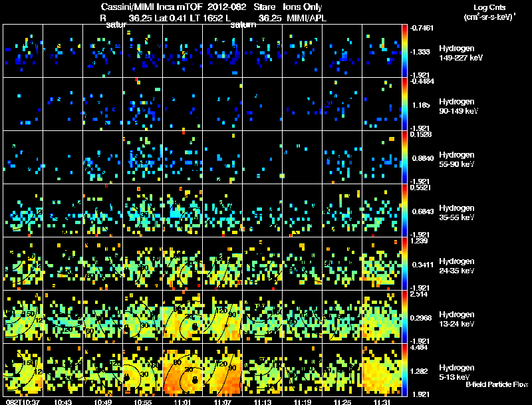Click the B-field Particle Flow label
532x405 pixels.
(497, 384)
